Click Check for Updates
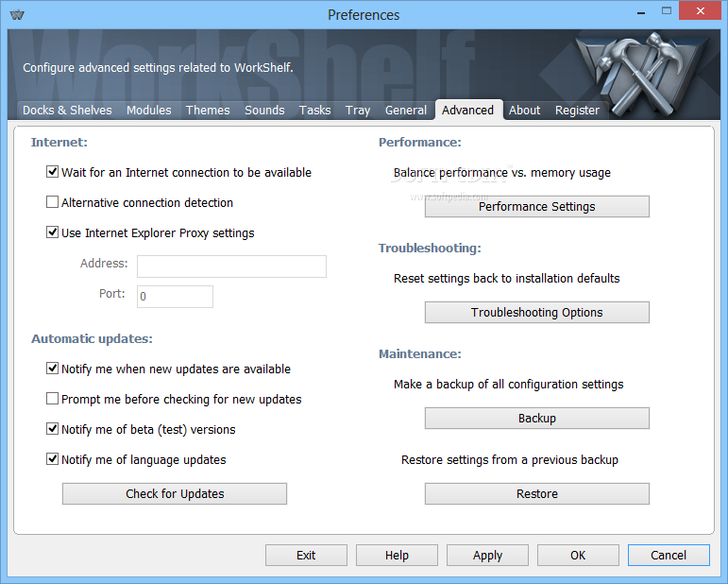The image size is (728, 584). 175,493
